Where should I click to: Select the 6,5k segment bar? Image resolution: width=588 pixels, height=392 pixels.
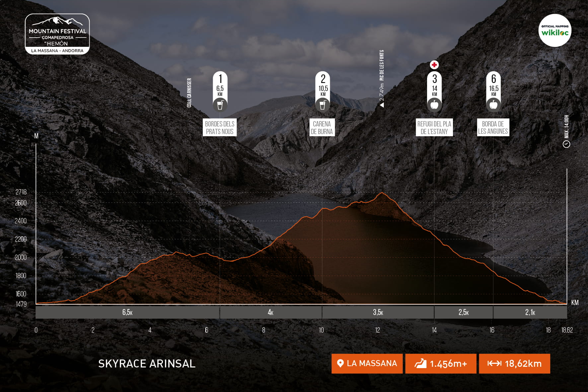point(127,312)
